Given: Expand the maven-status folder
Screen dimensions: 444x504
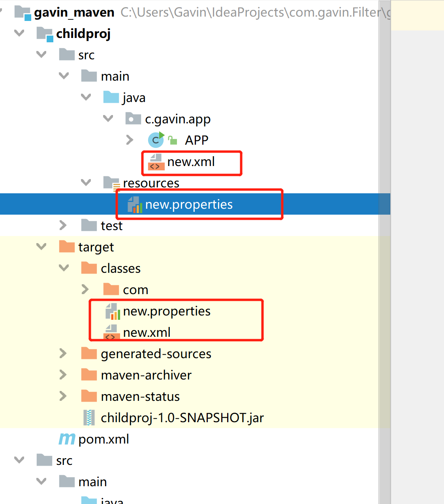Looking at the screenshot, I should coord(63,396).
